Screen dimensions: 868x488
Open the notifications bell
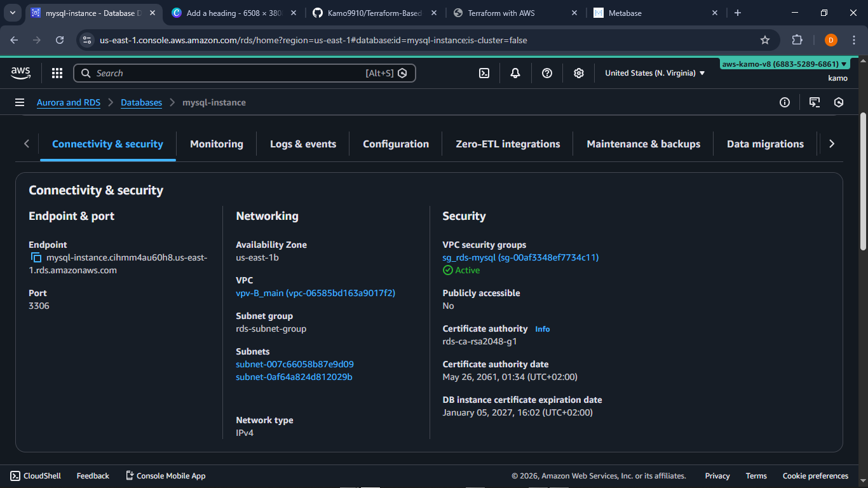(515, 73)
